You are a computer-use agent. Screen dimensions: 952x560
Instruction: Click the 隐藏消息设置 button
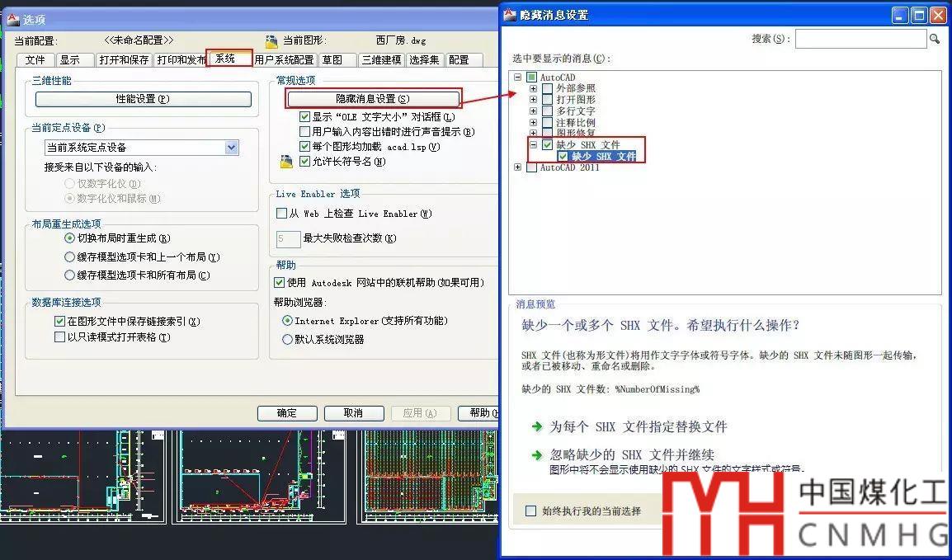(373, 98)
